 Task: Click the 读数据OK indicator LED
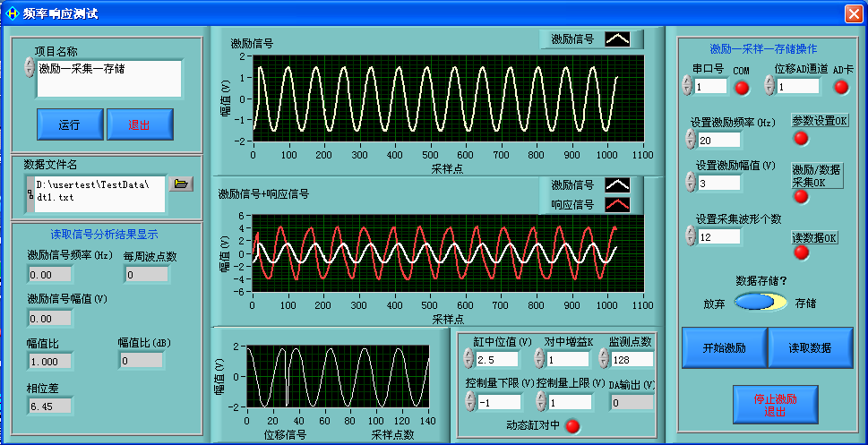pyautogui.click(x=801, y=252)
